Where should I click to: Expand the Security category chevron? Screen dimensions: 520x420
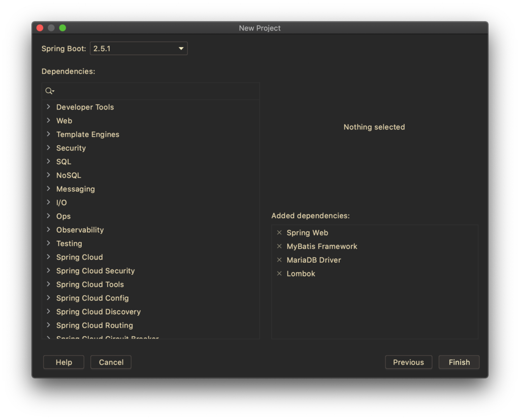pyautogui.click(x=48, y=148)
